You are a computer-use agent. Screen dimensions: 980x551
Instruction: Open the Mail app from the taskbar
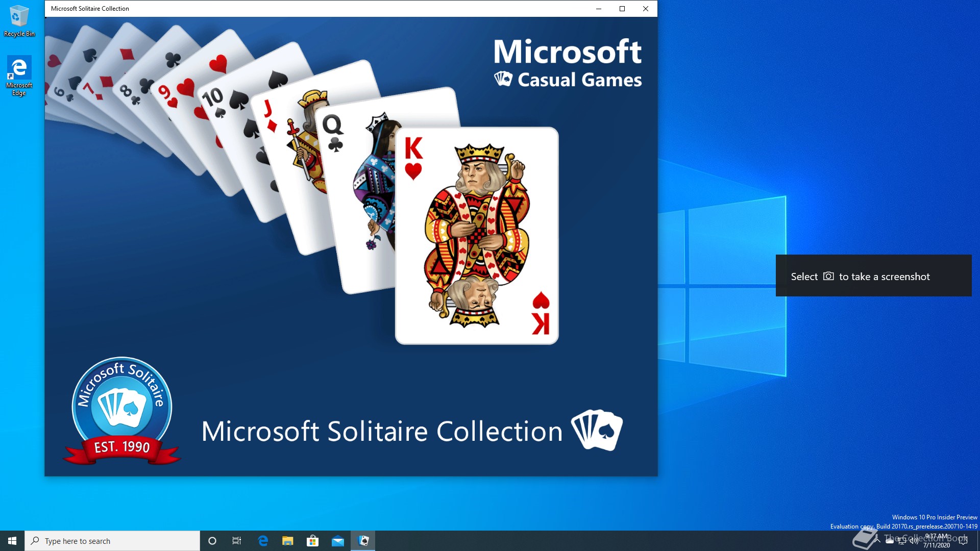click(x=337, y=541)
